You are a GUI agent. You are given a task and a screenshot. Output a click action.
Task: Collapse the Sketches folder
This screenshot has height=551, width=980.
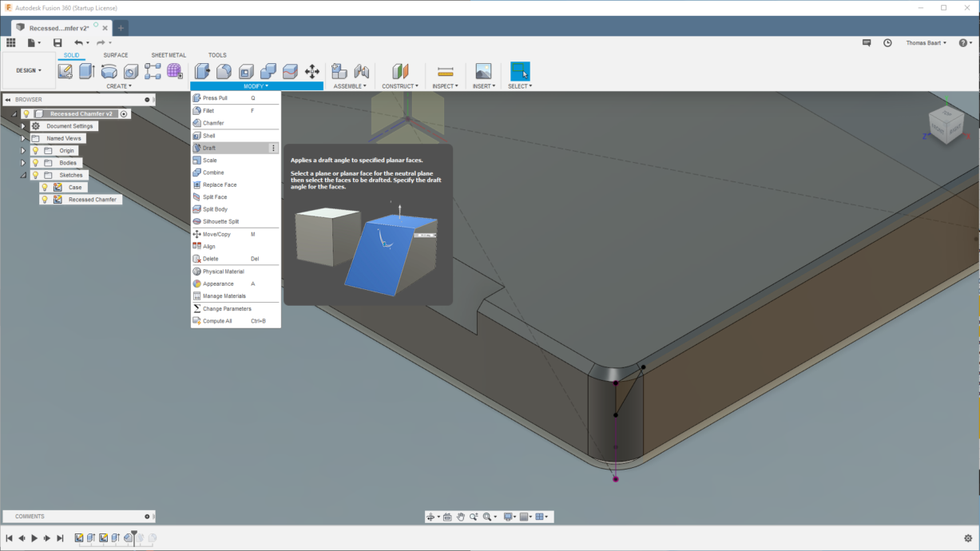click(x=22, y=175)
